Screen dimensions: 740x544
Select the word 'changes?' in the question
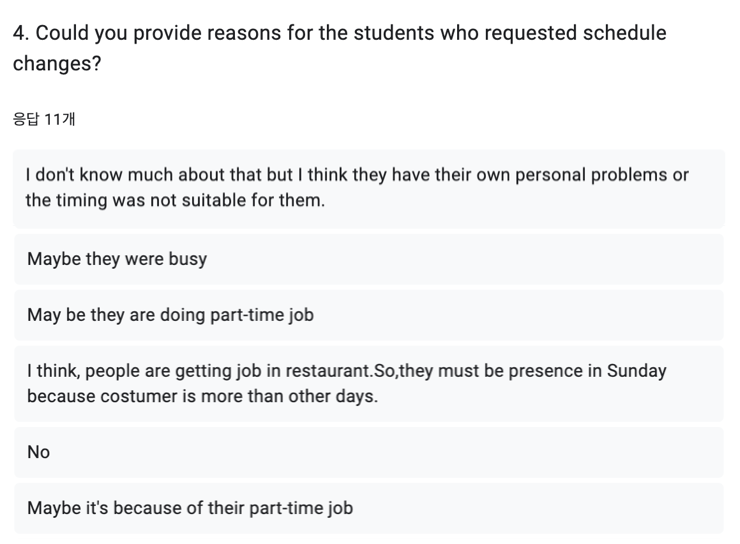pos(57,64)
